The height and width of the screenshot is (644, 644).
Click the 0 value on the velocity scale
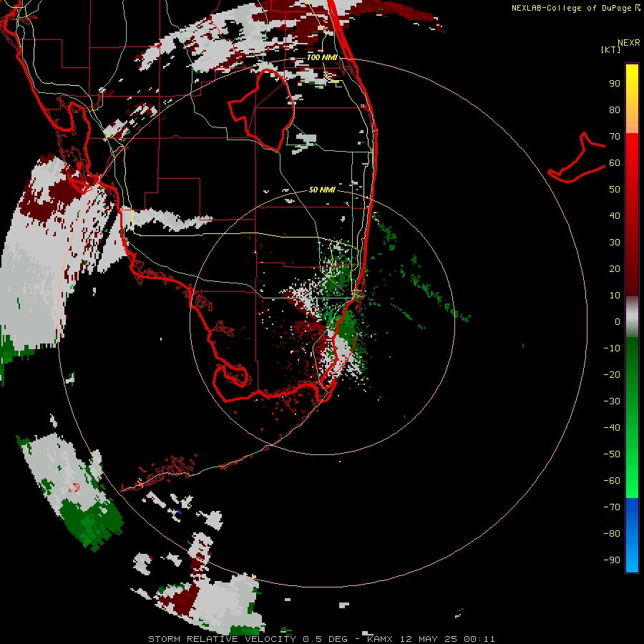[617, 322]
